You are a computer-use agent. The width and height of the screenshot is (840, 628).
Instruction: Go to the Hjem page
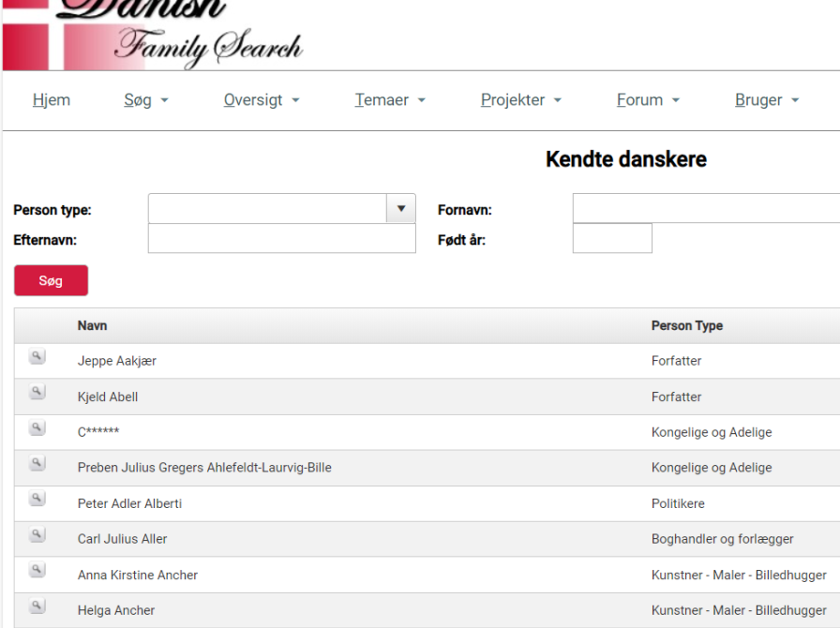52,100
